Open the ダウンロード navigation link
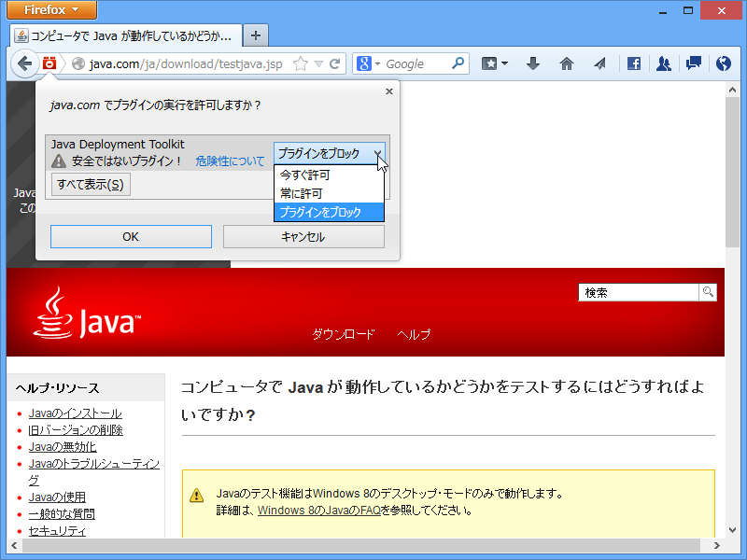 coord(343,334)
